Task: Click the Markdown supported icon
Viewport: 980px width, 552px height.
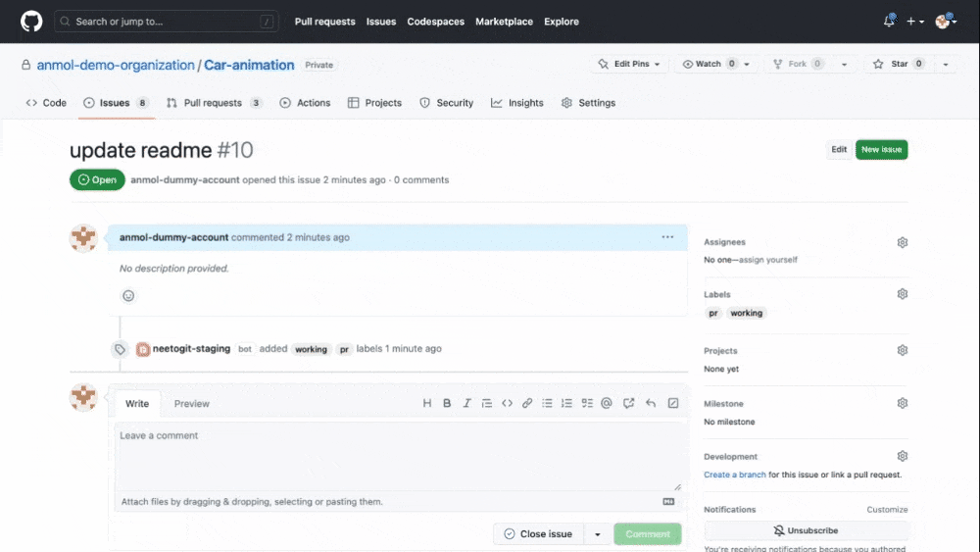Action: (668, 501)
